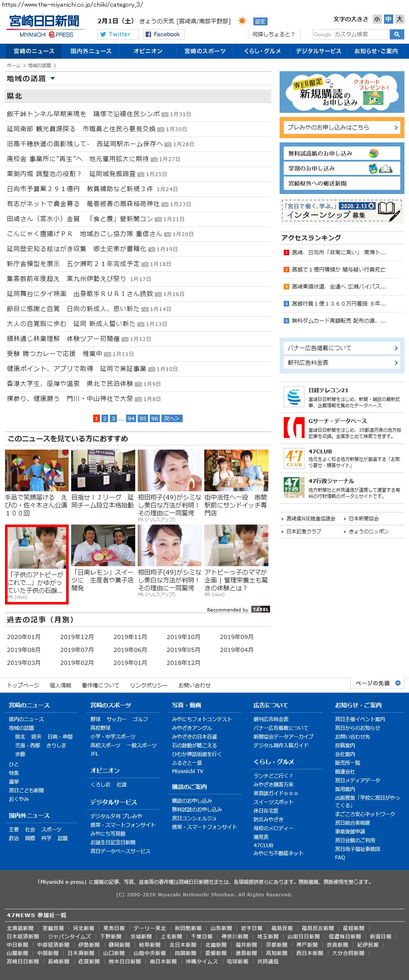Set text size to large (大)
This screenshot has width=409, height=980.
399,19
